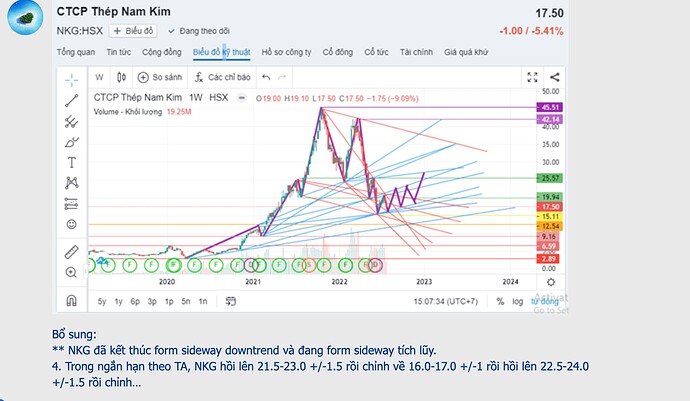The height and width of the screenshot is (401, 690).
Task: Click the 12.54 orange price label
Action: [x=550, y=226]
